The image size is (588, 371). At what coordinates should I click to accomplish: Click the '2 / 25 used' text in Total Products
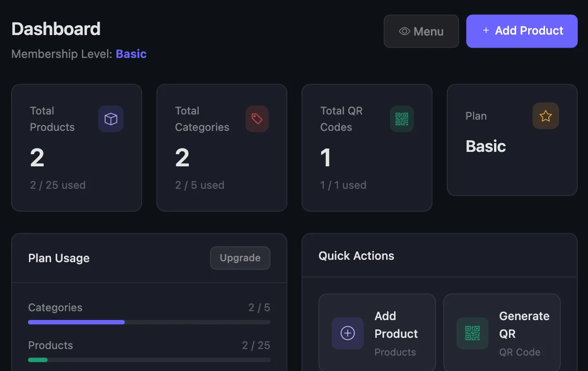58,185
